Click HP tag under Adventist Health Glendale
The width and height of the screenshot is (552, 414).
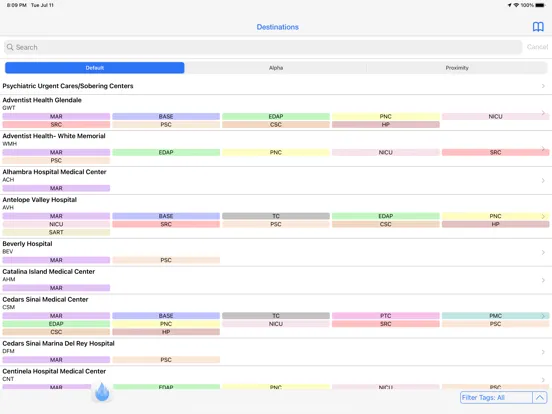(x=385, y=125)
